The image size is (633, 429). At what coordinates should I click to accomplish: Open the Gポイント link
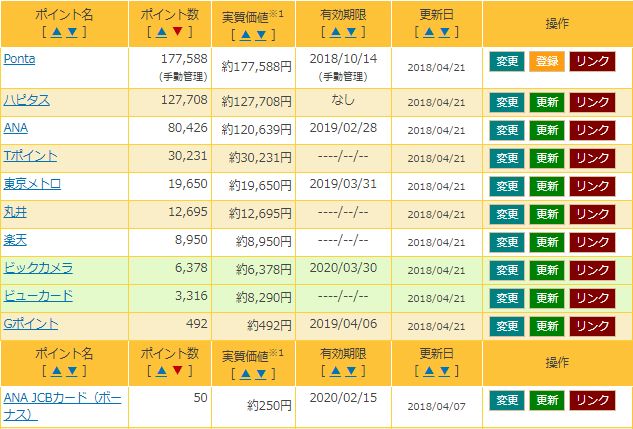click(x=31, y=324)
